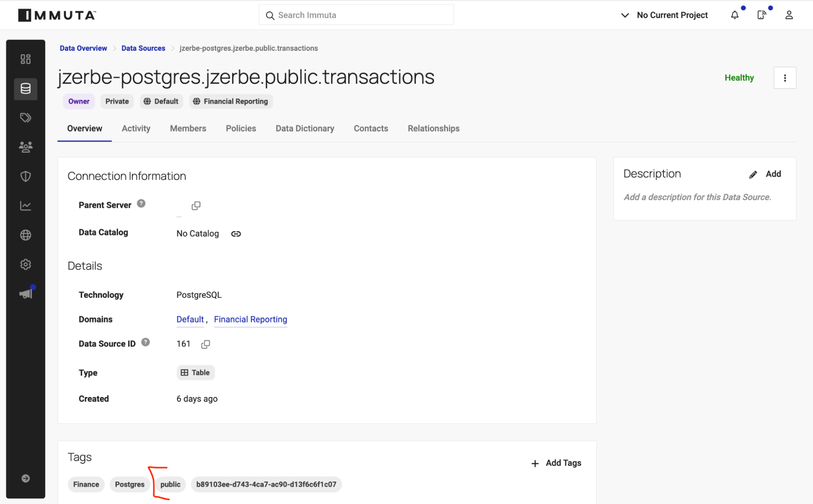Click the b89103ee-d743 UUID tag
813x504 pixels.
[x=266, y=484]
